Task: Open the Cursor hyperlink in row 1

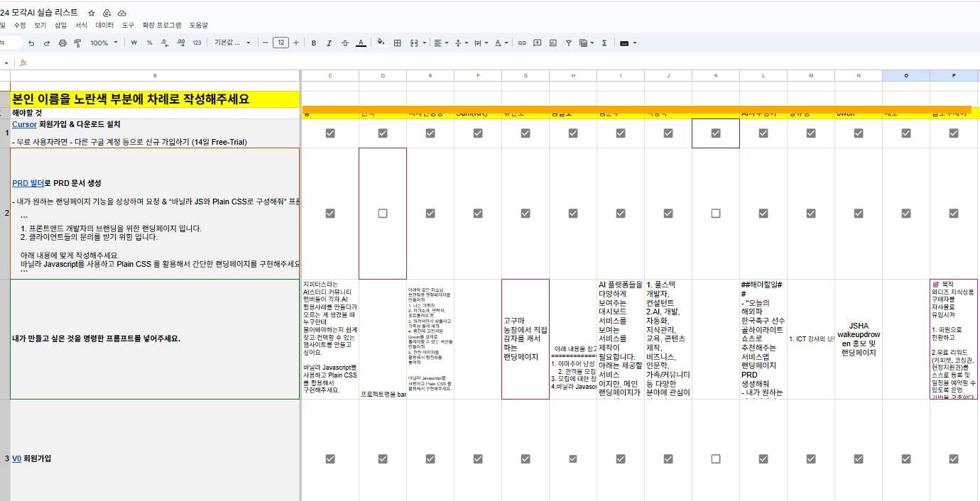Action: 25,124
